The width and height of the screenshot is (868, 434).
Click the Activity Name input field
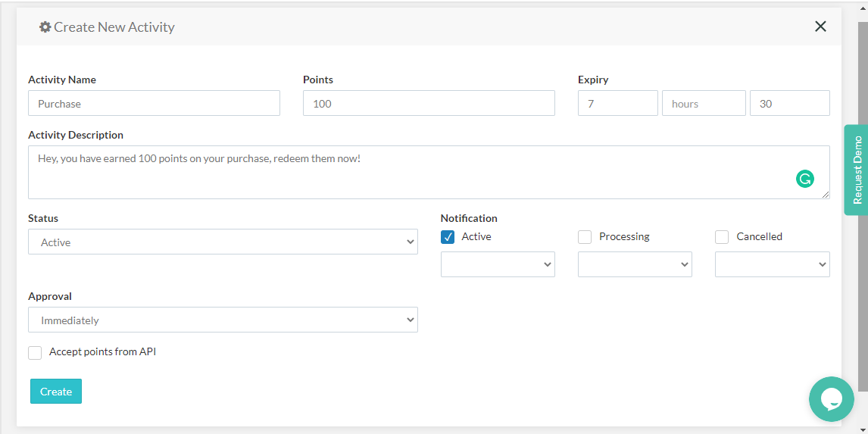pyautogui.click(x=154, y=104)
